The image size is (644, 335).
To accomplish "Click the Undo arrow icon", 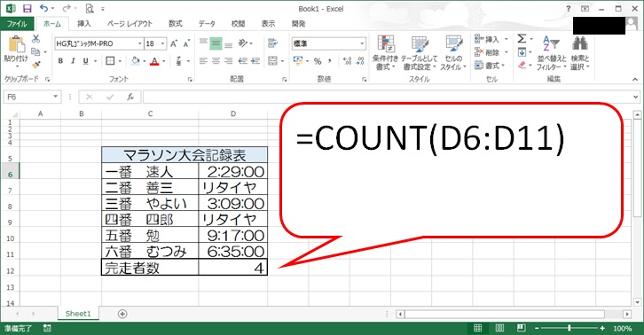I will (43, 8).
